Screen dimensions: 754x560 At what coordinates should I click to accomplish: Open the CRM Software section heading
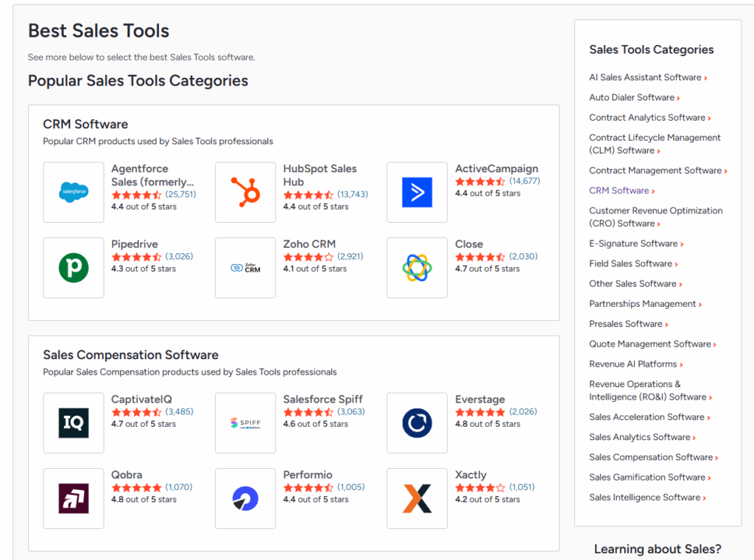point(85,124)
